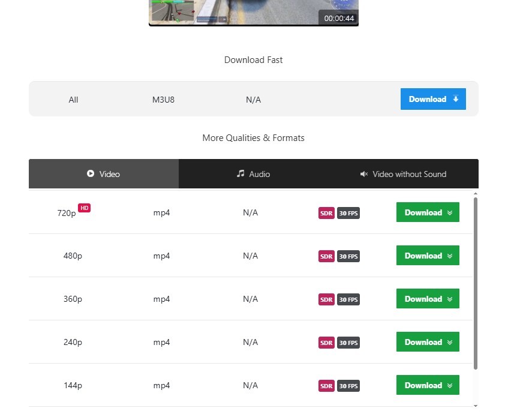The width and height of the screenshot is (505, 420).
Task: Click the muted speaker icon
Action: (x=363, y=174)
